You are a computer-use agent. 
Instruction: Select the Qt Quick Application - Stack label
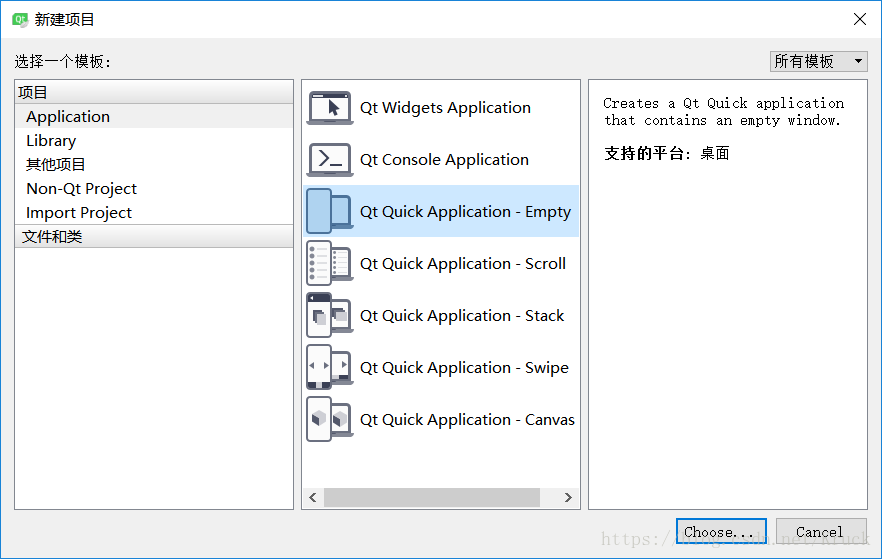coord(462,315)
